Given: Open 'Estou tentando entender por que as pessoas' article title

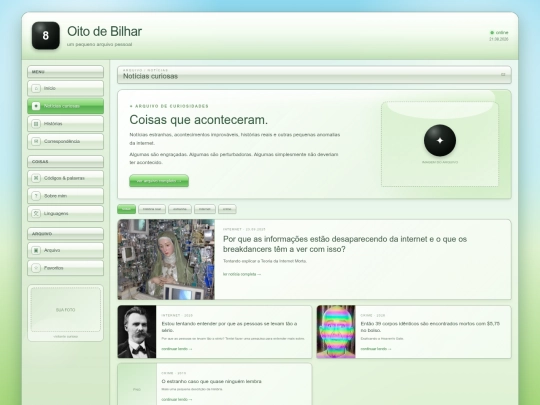Looking at the screenshot, I should pyautogui.click(x=229, y=327).
